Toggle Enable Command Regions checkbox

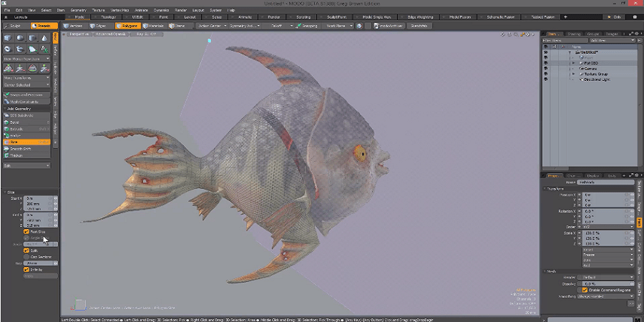pyautogui.click(x=585, y=290)
